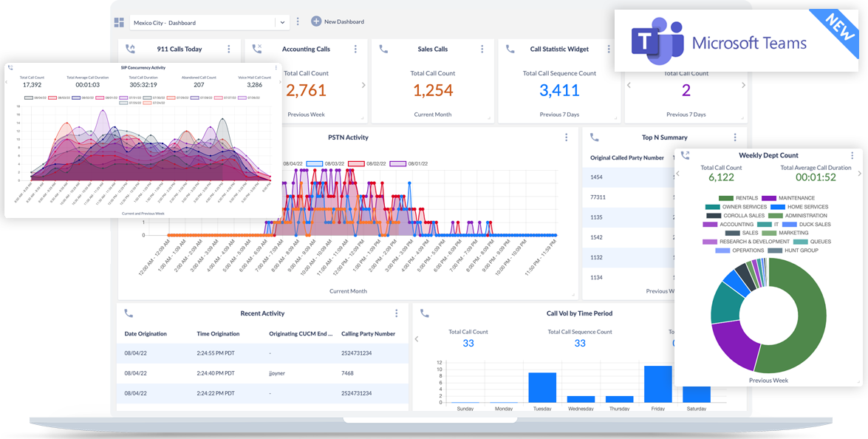Sort by Date Origination column header
Viewport: 868px width, 439px height.
146,334
